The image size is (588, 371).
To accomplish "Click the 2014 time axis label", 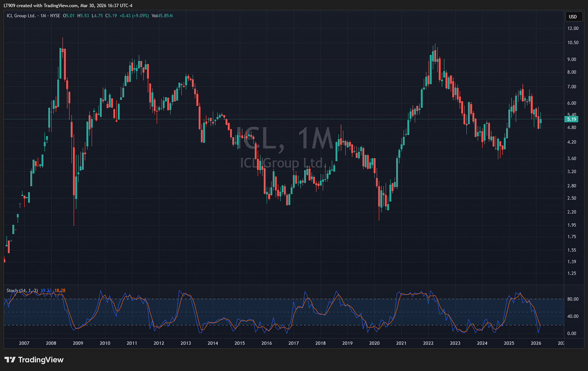I will [x=213, y=344].
